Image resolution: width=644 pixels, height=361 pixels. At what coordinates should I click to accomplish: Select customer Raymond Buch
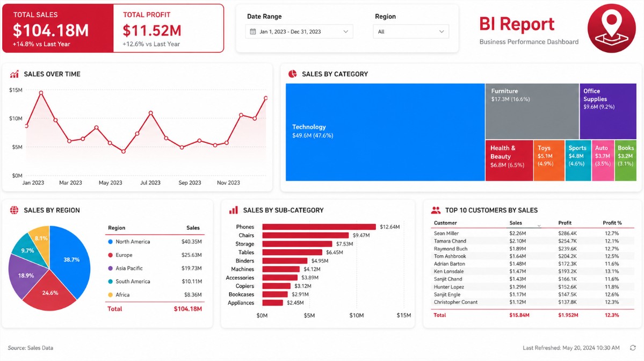[x=532, y=249]
